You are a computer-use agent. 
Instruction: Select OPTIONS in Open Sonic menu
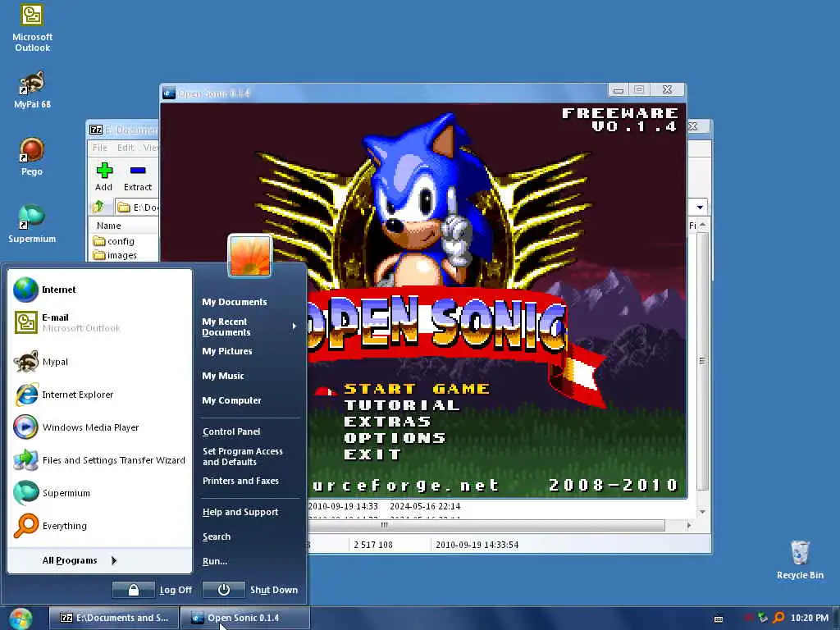pyautogui.click(x=395, y=438)
